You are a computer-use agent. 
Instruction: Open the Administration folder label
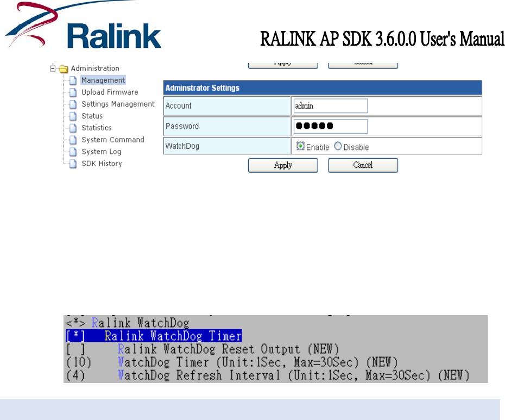95,68
